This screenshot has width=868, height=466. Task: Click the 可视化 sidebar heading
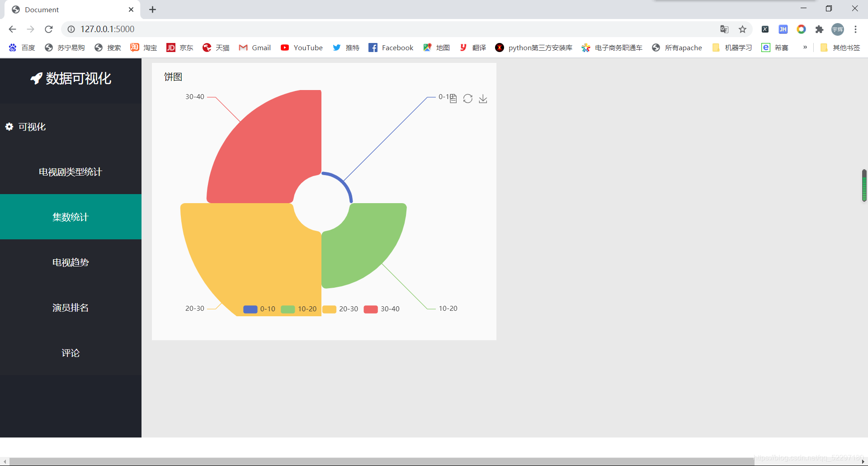32,127
